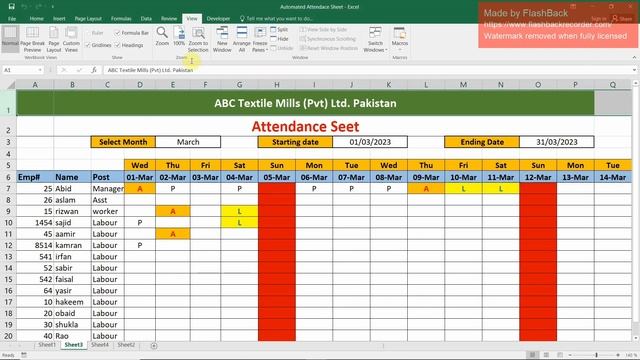The image size is (640, 360).
Task: Click the Undo arrow in quick access toolbar
Action: (x=24, y=7)
